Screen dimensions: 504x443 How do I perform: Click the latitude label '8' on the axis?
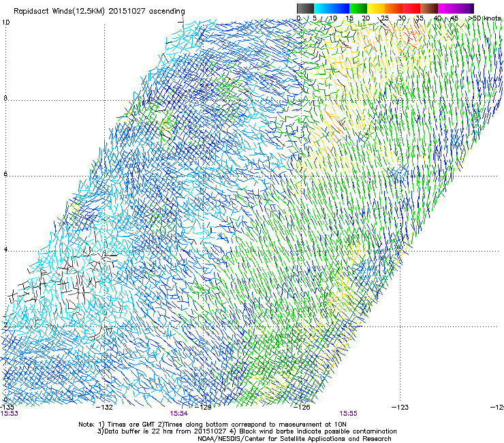pos(5,98)
